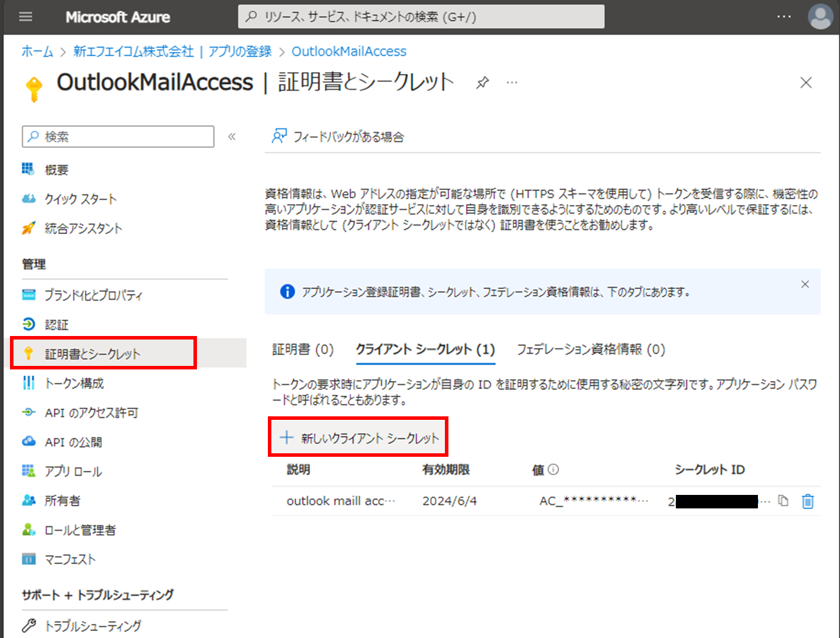Open クイック スタート in the sidebar
Image resolution: width=840 pixels, height=638 pixels.
point(80,199)
